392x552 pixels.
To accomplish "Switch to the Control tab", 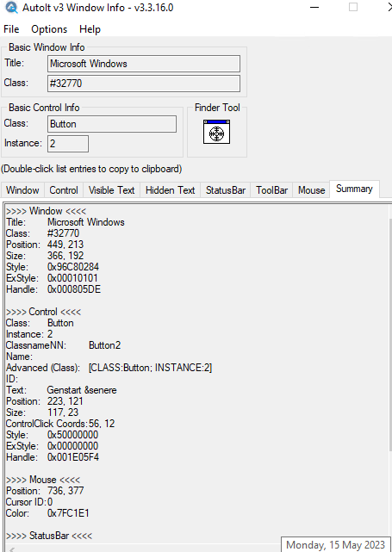I will click(64, 190).
